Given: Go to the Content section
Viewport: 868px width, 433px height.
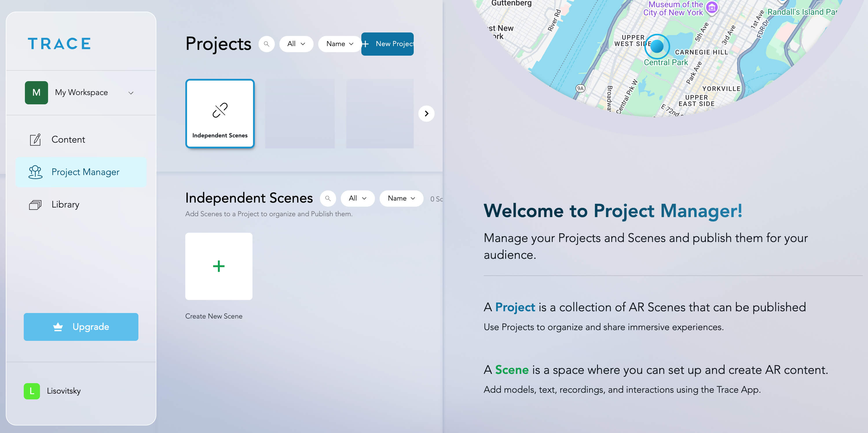Looking at the screenshot, I should click(x=68, y=140).
